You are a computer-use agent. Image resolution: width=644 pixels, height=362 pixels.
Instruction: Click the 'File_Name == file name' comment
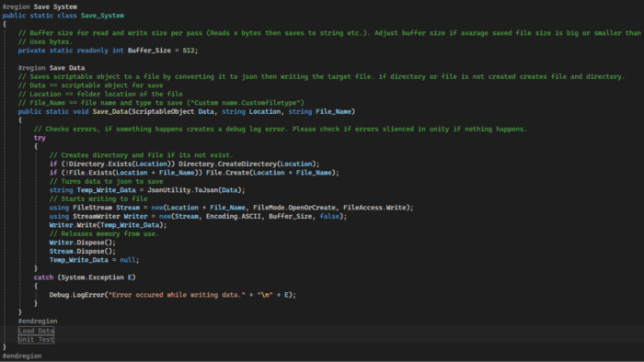(x=161, y=103)
